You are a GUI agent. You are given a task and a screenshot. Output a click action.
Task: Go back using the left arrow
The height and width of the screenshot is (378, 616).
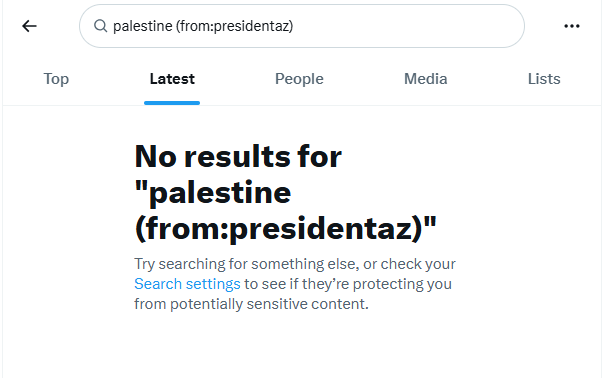(29, 26)
